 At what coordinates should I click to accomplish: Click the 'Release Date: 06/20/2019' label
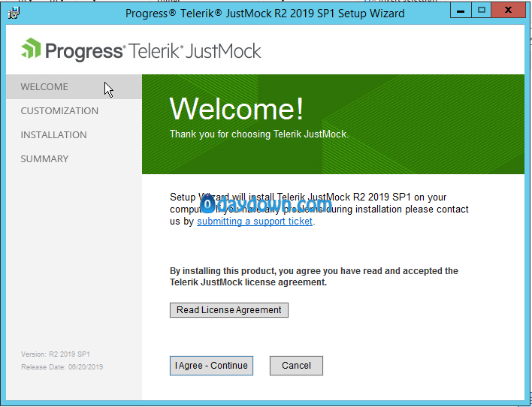click(62, 367)
